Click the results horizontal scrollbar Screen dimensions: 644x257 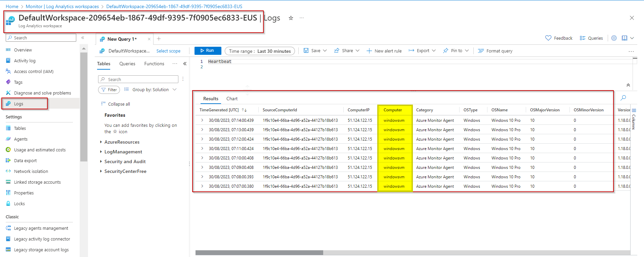click(259, 253)
